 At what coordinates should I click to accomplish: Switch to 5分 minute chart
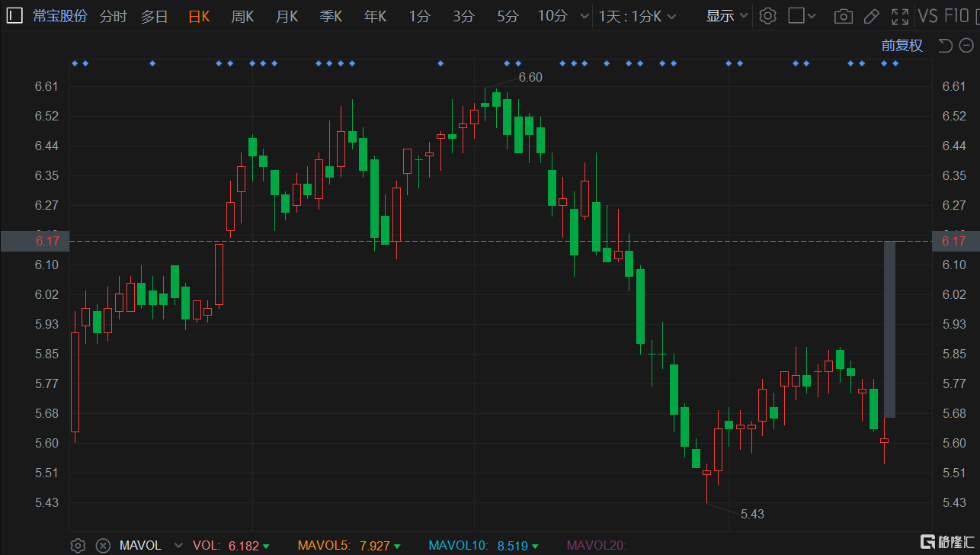point(508,16)
